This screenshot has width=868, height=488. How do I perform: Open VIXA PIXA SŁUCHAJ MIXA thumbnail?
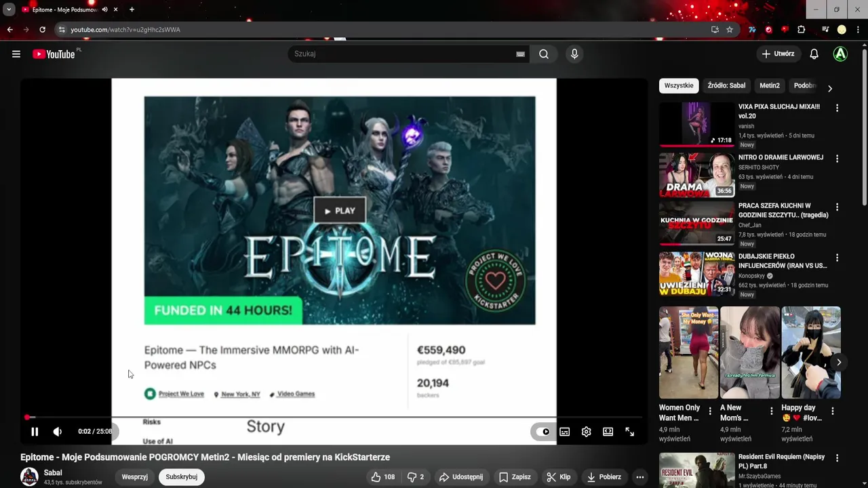coord(696,123)
